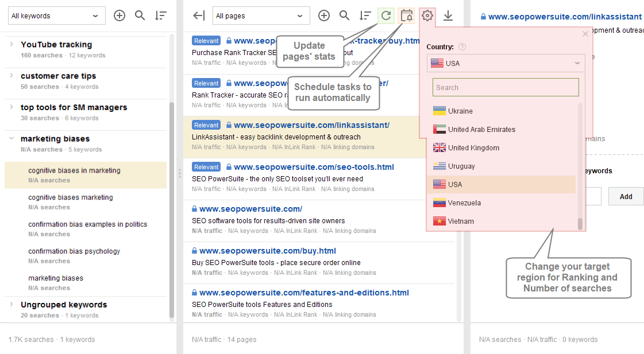Screen dimensions: 644x354
Task: Expand the customer care tips group
Action: click(x=11, y=76)
